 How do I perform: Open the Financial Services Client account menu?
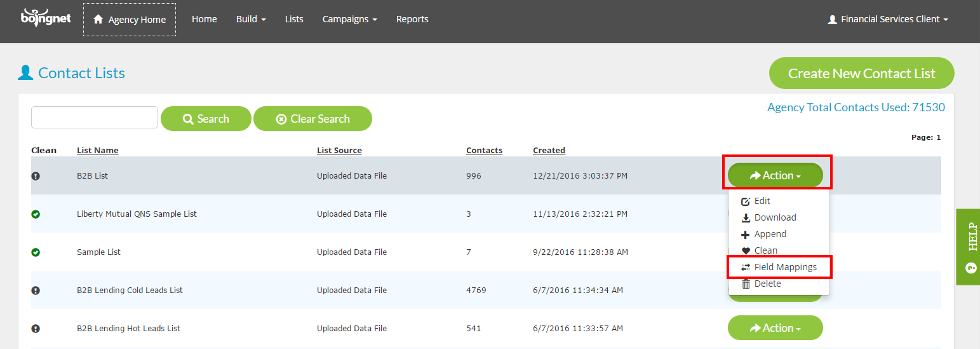tap(888, 19)
